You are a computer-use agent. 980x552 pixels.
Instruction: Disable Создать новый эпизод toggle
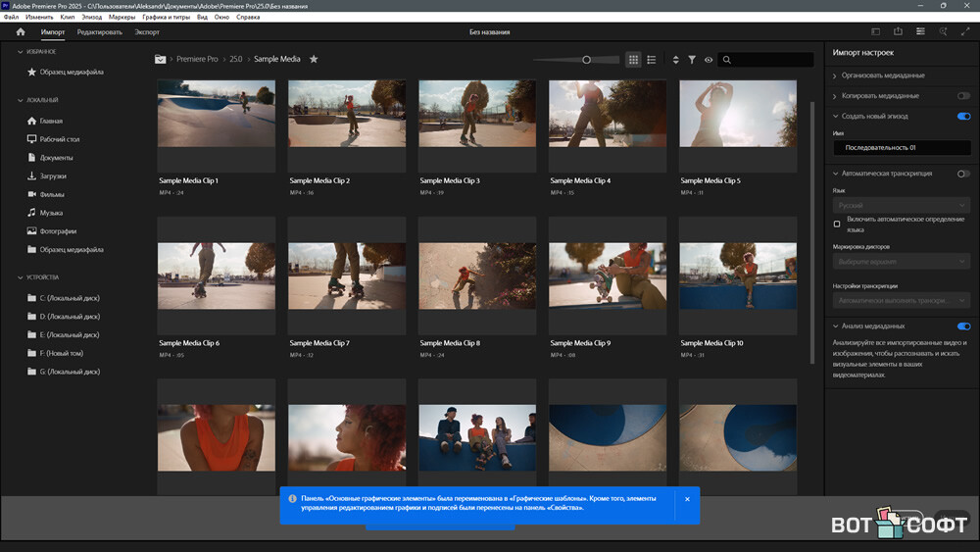pyautogui.click(x=963, y=117)
